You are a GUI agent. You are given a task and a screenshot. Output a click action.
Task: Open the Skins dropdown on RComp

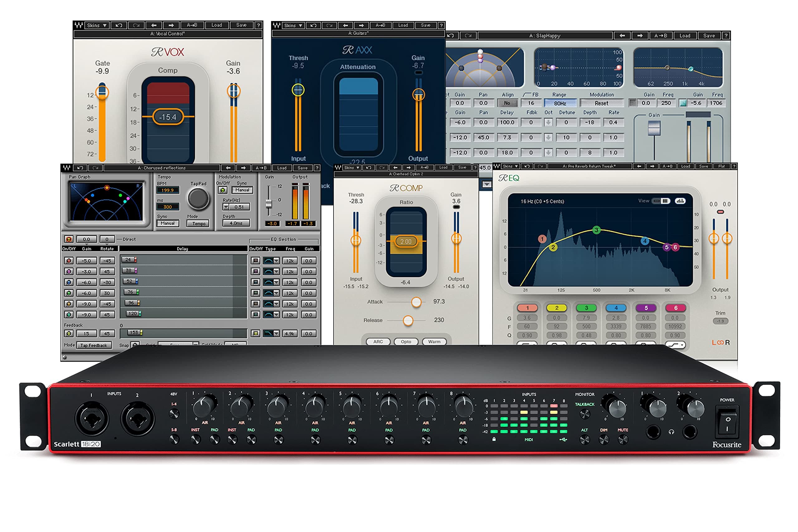(x=352, y=168)
